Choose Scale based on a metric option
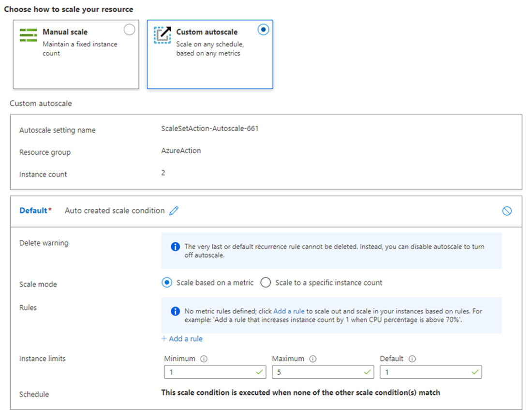This screenshot has width=532, height=415. pyautogui.click(x=167, y=282)
